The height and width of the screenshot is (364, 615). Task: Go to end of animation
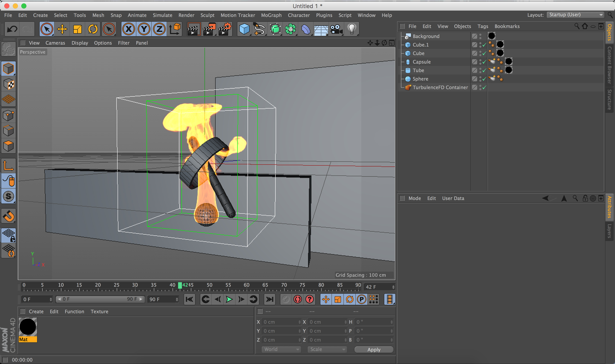tap(269, 299)
